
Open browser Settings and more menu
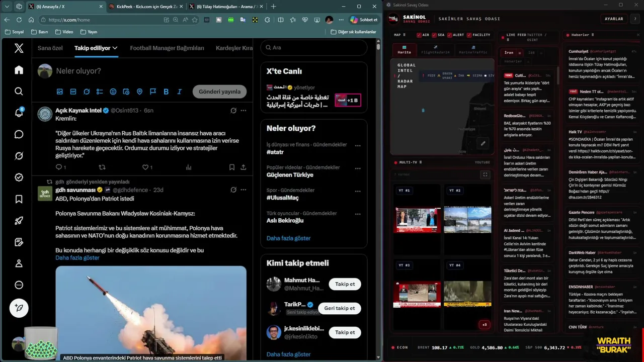point(341,20)
